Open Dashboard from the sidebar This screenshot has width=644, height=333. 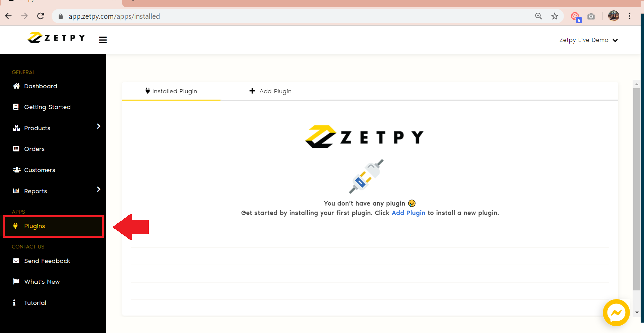click(x=41, y=86)
